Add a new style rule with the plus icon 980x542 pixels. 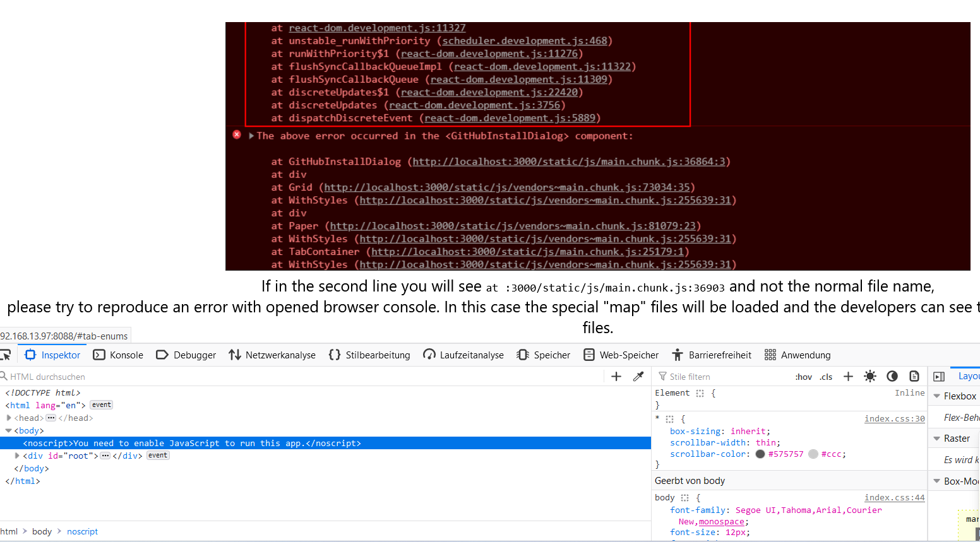tap(848, 377)
